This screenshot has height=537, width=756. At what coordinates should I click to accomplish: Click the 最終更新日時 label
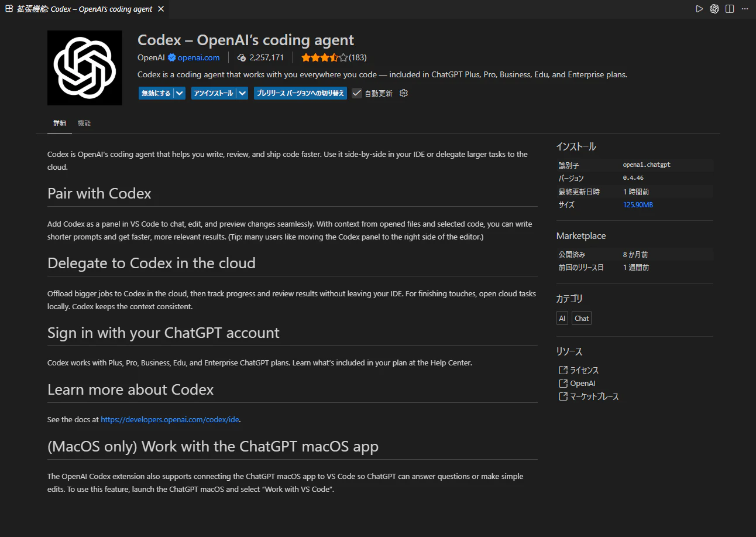pyautogui.click(x=579, y=191)
